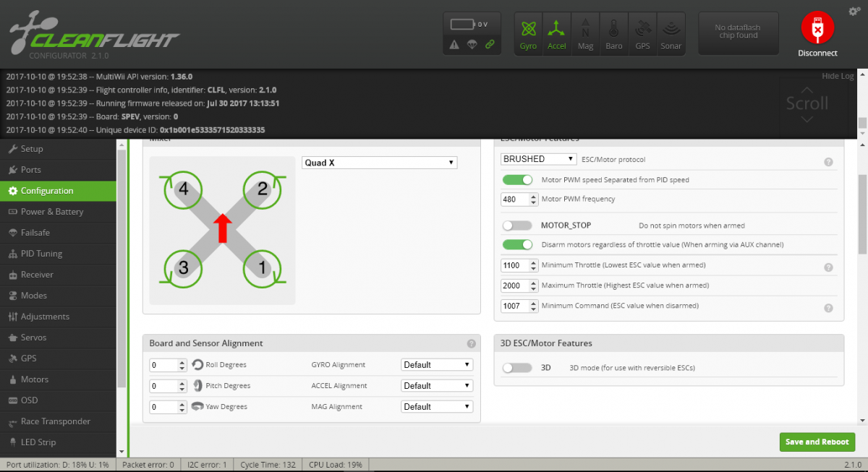This screenshot has width=868, height=472.
Task: Switch to the Receiver tab
Action: [37, 275]
